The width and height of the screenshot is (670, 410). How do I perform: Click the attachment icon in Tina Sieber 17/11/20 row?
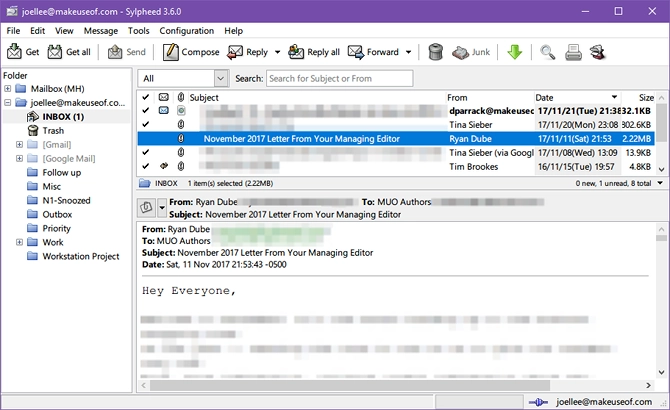pyautogui.click(x=181, y=124)
